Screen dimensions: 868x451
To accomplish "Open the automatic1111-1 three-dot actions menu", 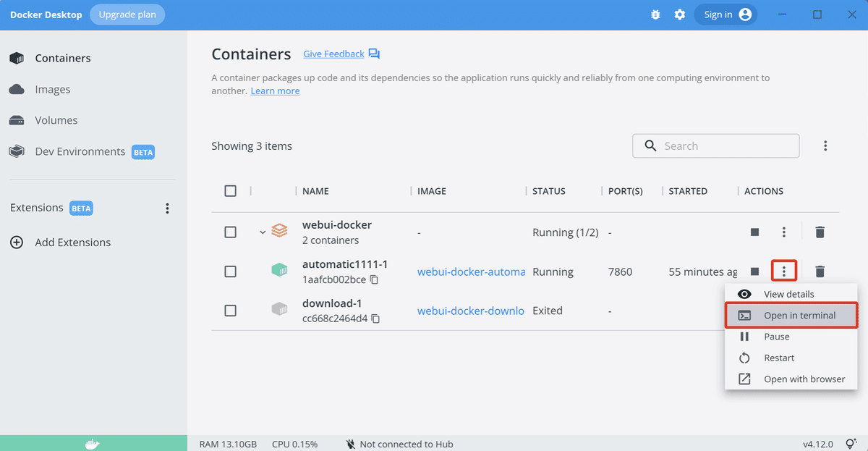I will pos(784,271).
